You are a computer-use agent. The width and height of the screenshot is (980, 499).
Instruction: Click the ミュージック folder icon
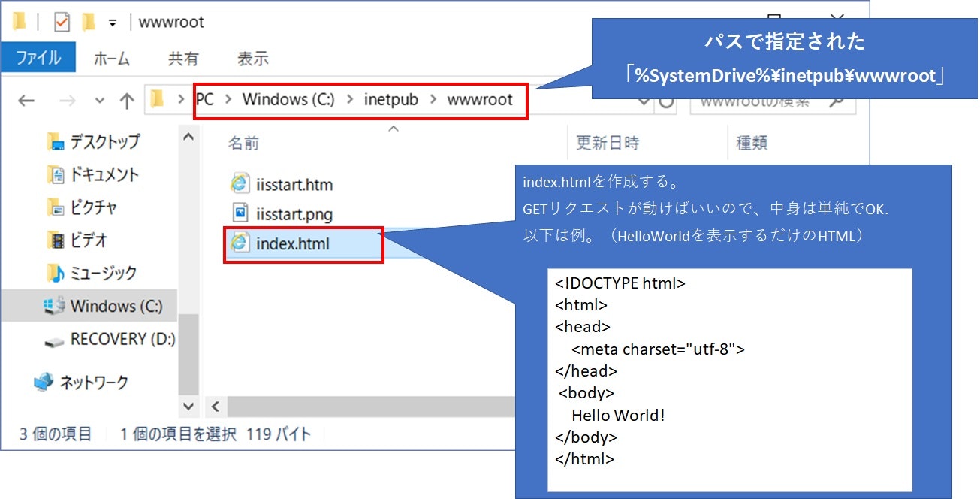(x=56, y=273)
